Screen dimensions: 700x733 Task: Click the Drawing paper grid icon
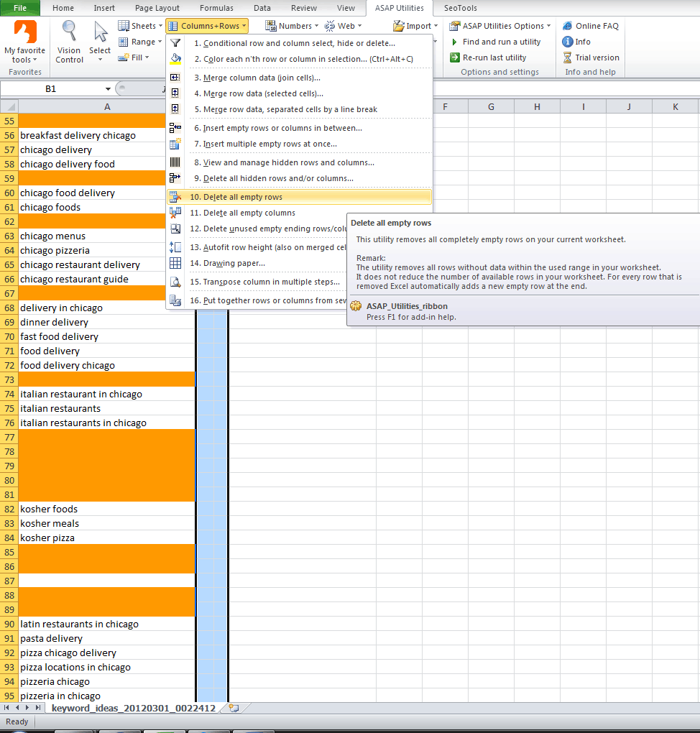[175, 263]
